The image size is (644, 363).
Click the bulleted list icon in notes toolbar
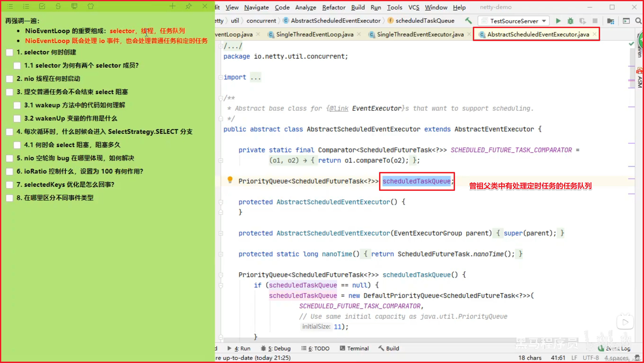pos(10,6)
